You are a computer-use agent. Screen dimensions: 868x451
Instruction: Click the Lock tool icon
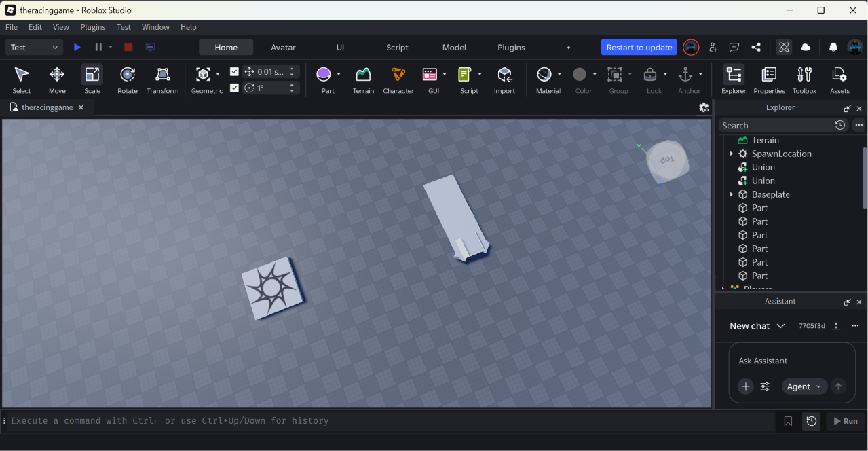tap(650, 74)
